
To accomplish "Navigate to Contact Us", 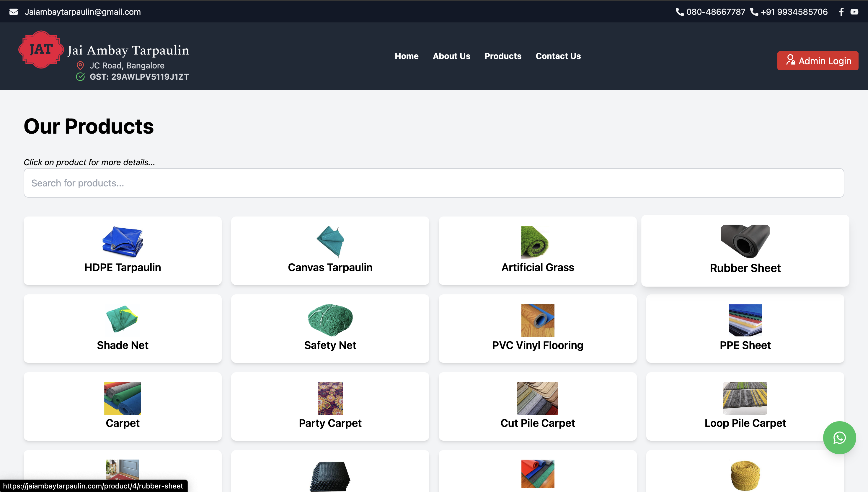I will click(x=558, y=56).
